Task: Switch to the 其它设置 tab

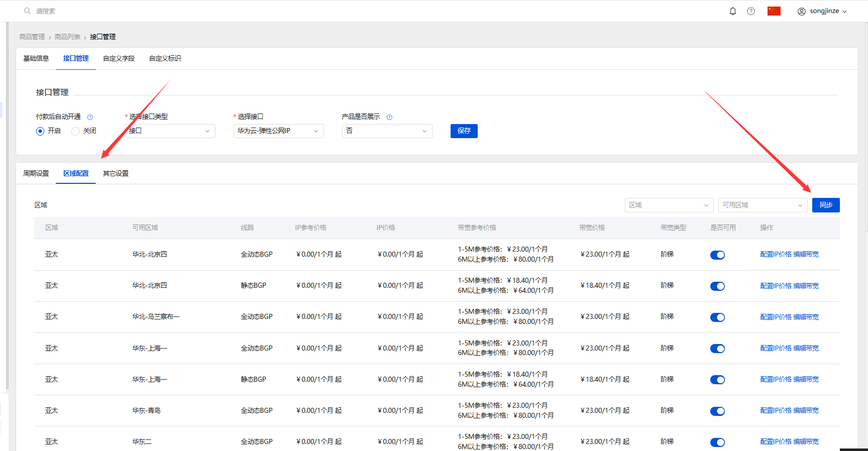Action: [x=116, y=173]
